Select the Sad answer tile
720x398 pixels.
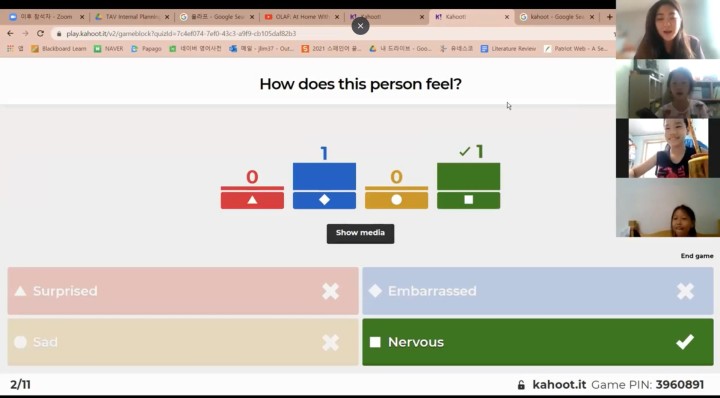[183, 342]
